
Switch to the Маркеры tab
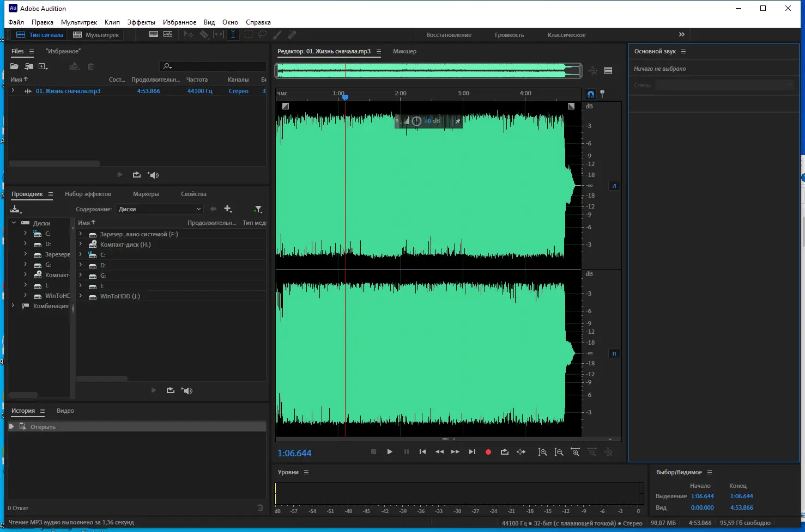point(146,194)
